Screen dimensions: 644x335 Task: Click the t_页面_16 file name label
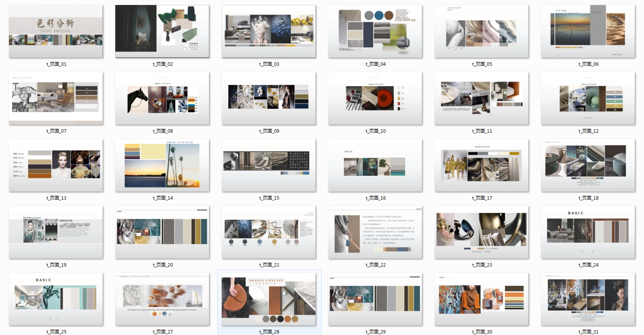[375, 198]
